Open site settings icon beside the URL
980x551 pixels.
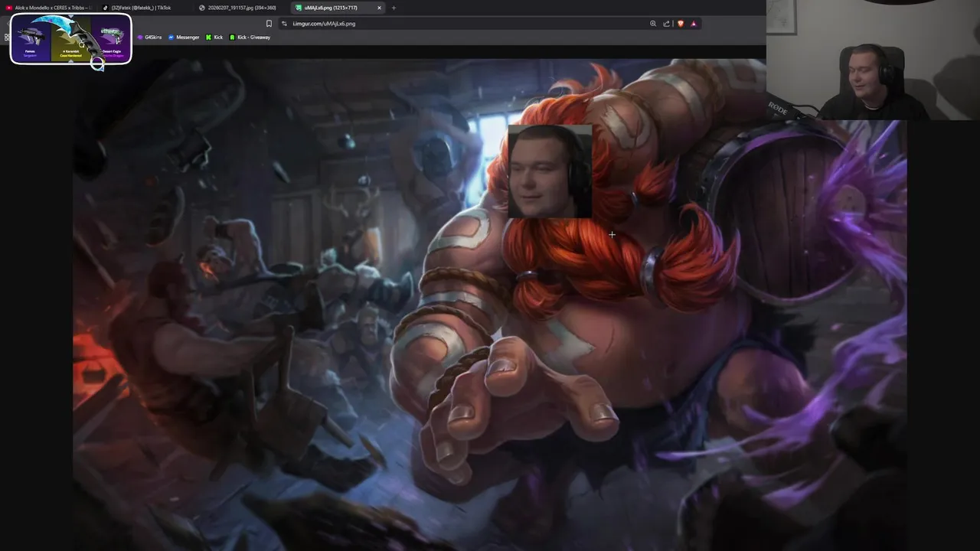point(285,24)
